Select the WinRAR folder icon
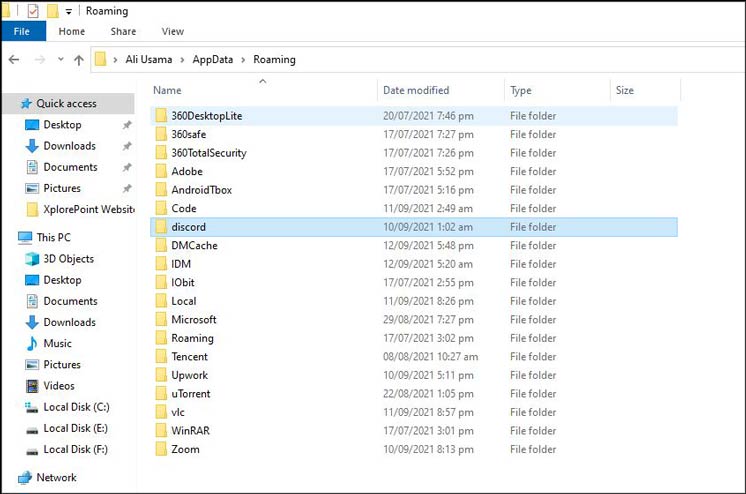Viewport: 746px width, 494px height. [161, 431]
